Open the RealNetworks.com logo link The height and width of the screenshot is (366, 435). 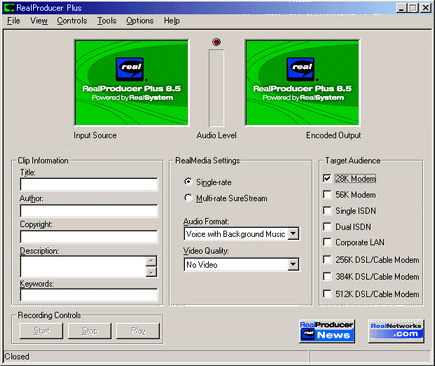(396, 331)
